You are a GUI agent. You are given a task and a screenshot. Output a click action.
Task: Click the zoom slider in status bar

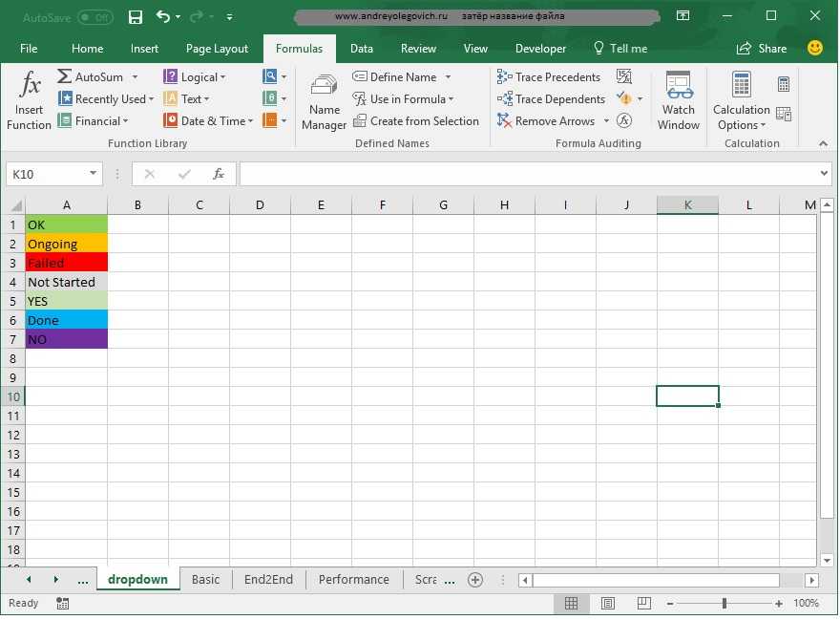click(724, 604)
